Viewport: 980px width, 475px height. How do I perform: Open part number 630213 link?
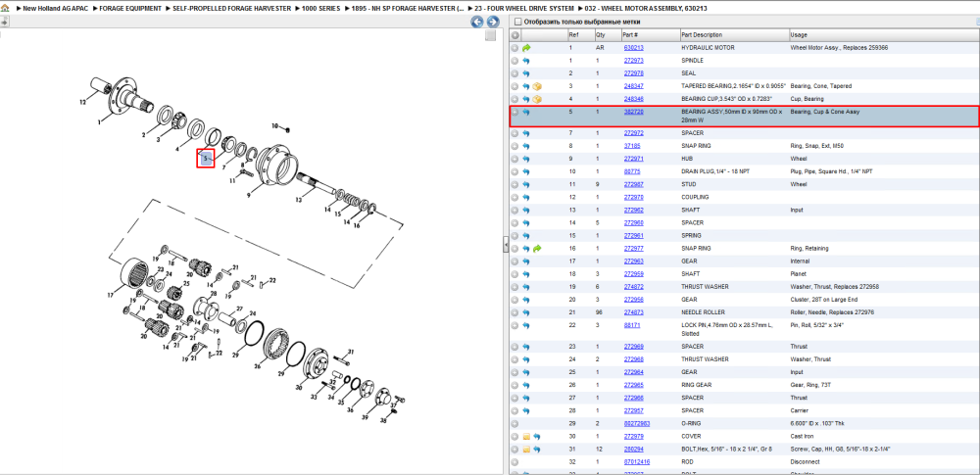point(633,47)
